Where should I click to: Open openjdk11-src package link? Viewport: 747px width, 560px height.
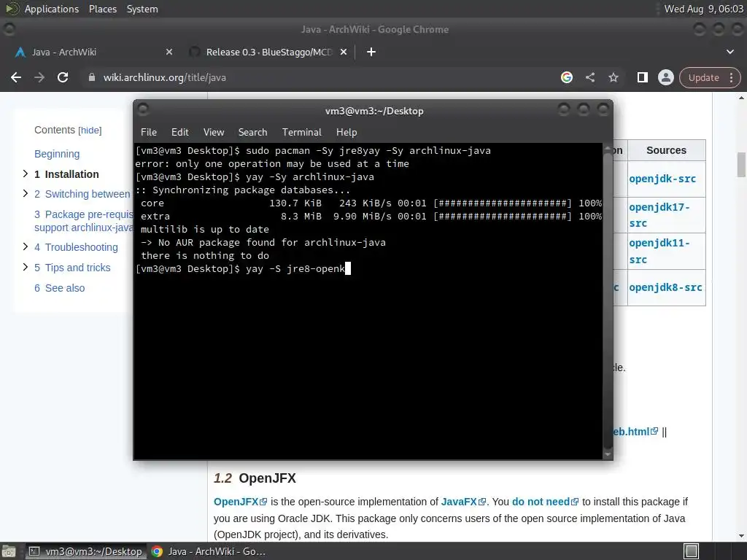[x=659, y=251]
